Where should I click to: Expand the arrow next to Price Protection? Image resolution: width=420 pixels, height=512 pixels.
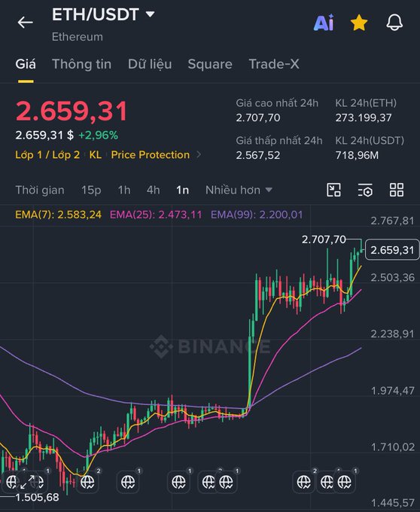pos(199,155)
